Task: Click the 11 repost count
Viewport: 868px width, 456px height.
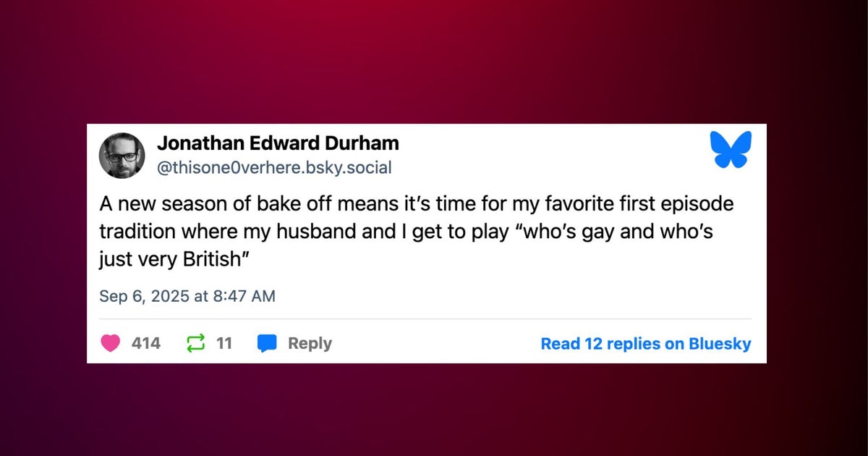Action: coord(224,343)
